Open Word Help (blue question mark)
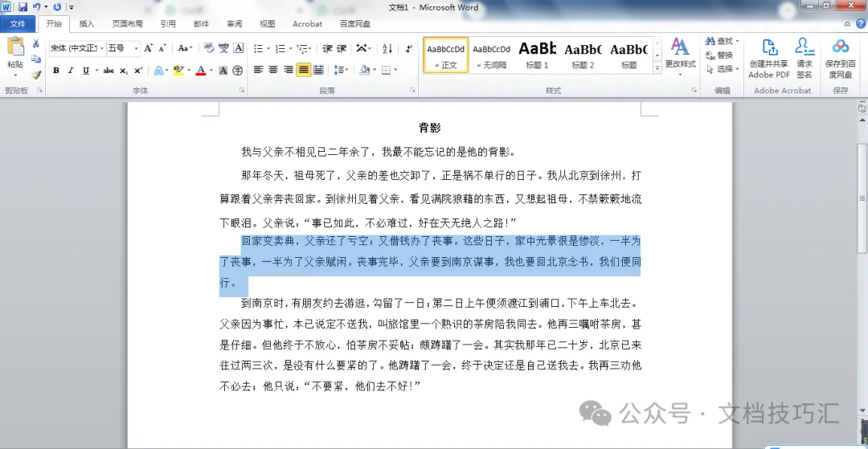The height and width of the screenshot is (449, 868). point(861,24)
